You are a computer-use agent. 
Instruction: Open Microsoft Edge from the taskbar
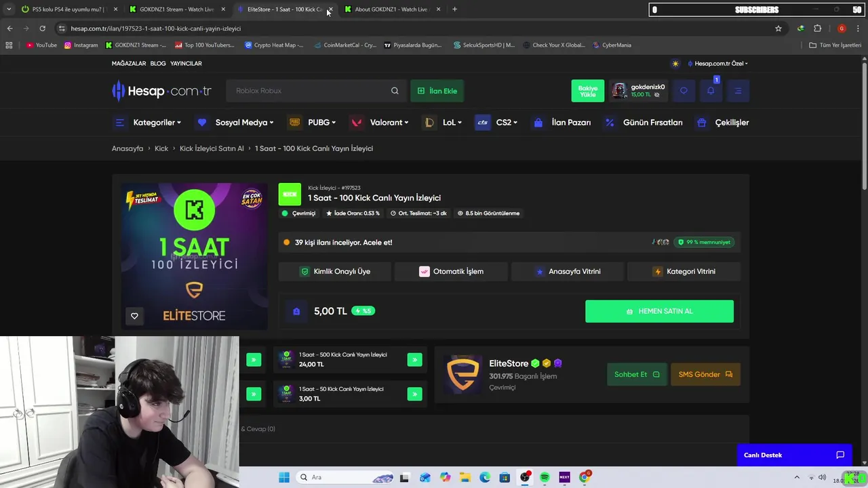[x=485, y=477]
